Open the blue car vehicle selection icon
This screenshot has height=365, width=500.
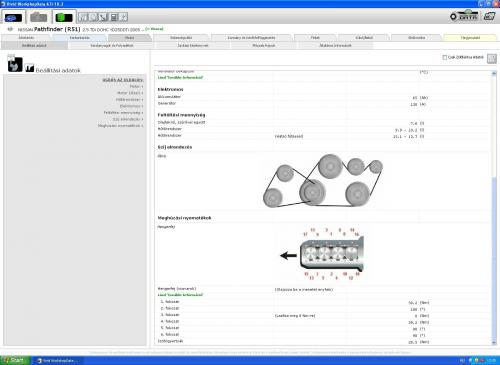(x=13, y=17)
